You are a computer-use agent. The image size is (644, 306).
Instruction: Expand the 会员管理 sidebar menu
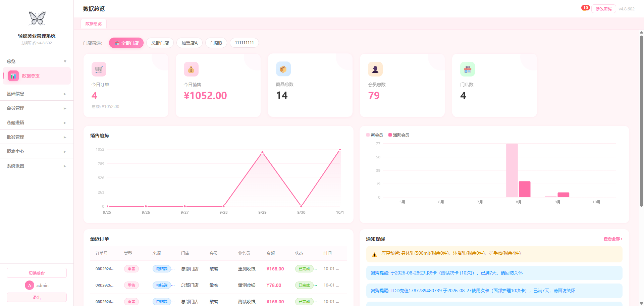37,108
